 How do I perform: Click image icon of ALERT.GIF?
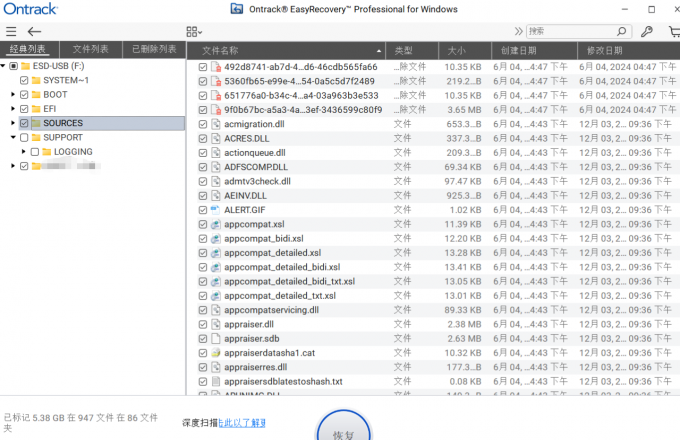216,210
